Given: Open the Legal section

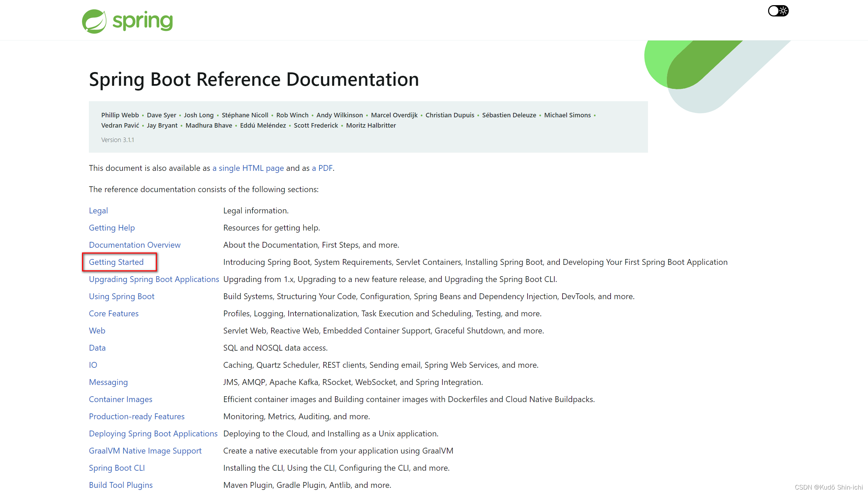Looking at the screenshot, I should click(x=99, y=211).
